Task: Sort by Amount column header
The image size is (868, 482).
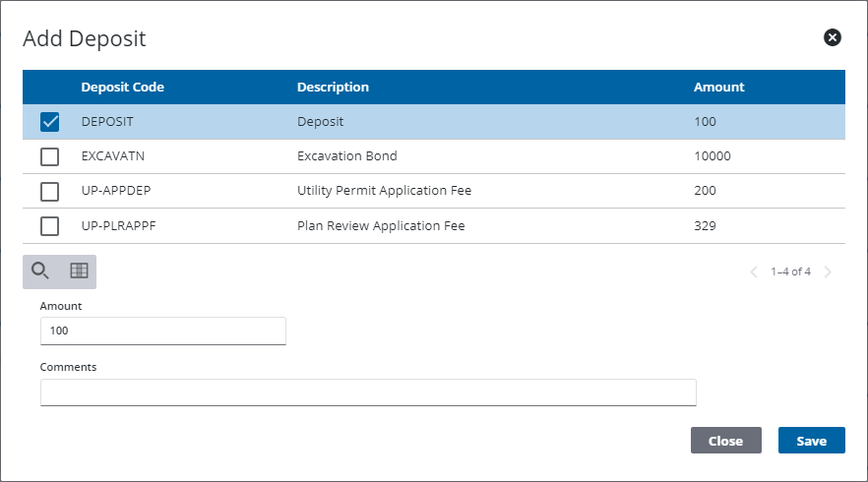Action: [x=718, y=88]
